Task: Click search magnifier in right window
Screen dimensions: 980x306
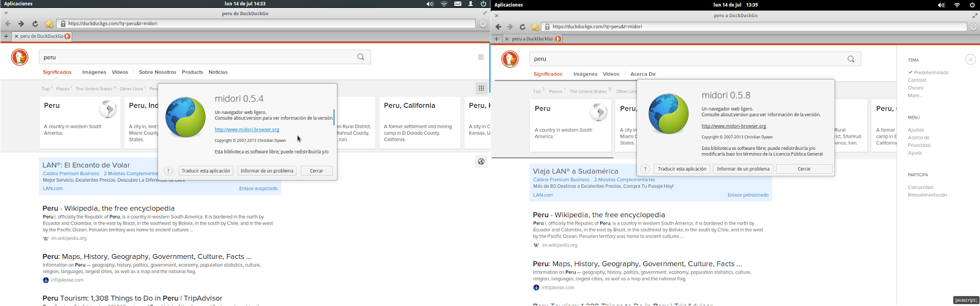Action: coord(851,59)
